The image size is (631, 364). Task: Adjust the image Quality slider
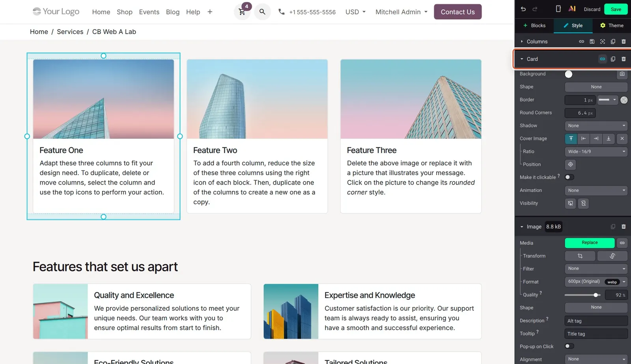[x=582, y=295]
